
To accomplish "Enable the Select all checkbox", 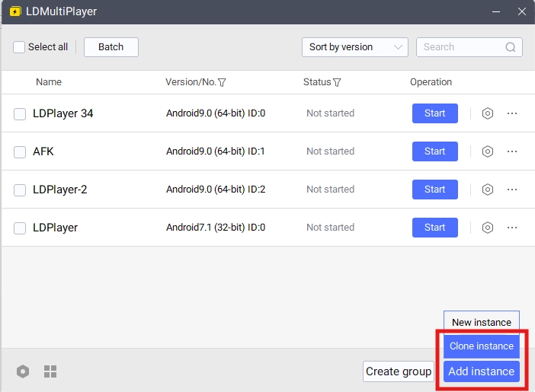I will tap(19, 47).
